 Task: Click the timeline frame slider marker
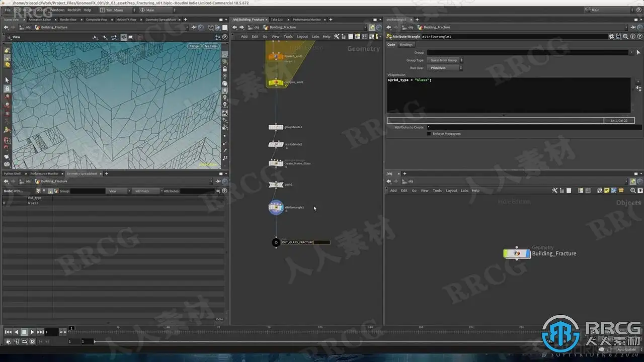tap(72, 328)
